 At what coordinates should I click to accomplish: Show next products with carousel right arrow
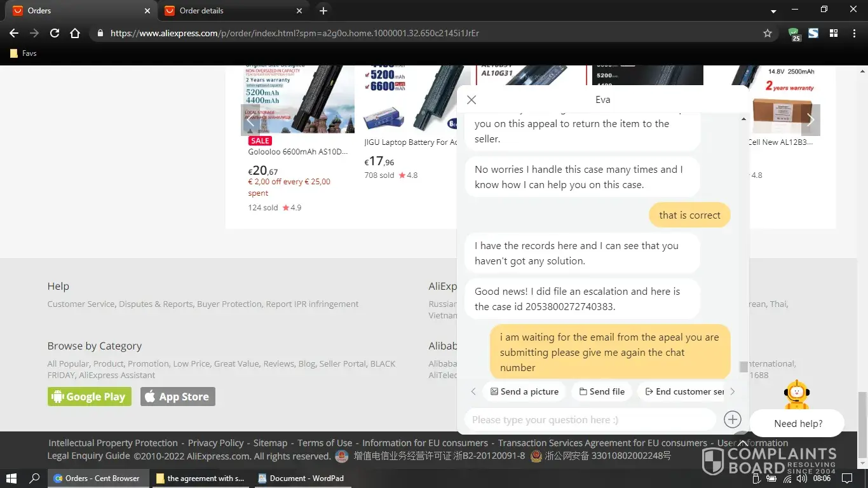pyautogui.click(x=810, y=119)
